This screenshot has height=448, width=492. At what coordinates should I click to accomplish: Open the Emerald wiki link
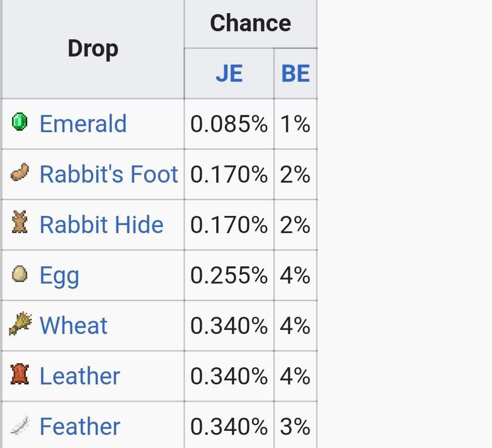pyautogui.click(x=83, y=124)
